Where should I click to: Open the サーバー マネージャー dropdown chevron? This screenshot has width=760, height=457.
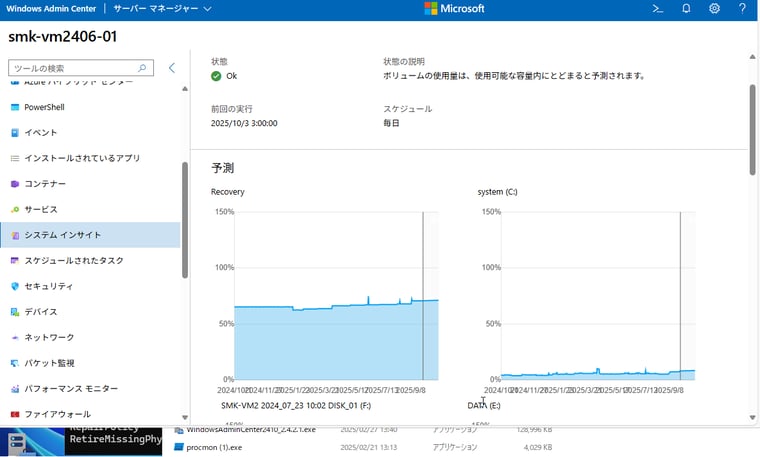[x=207, y=9]
